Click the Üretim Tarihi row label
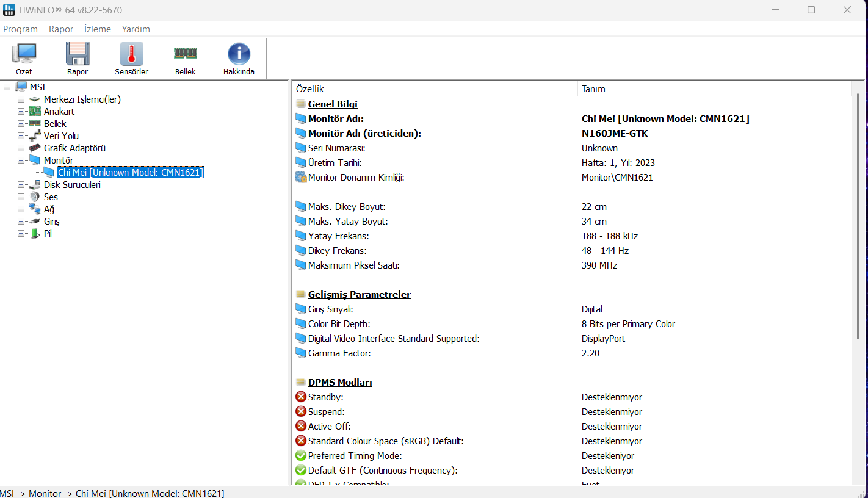Screen dimensions: 868x498 coord(335,163)
